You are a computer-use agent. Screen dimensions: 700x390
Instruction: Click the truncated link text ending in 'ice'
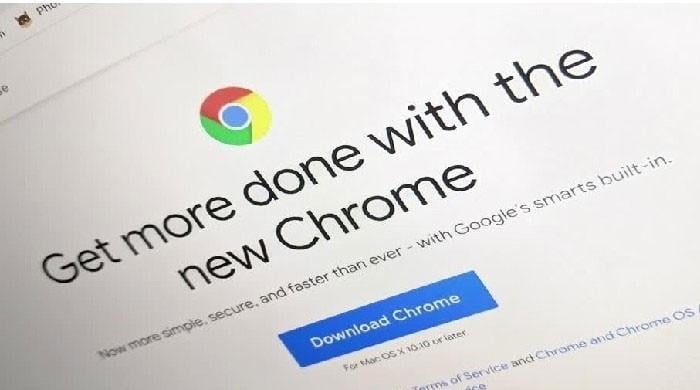tap(475, 386)
